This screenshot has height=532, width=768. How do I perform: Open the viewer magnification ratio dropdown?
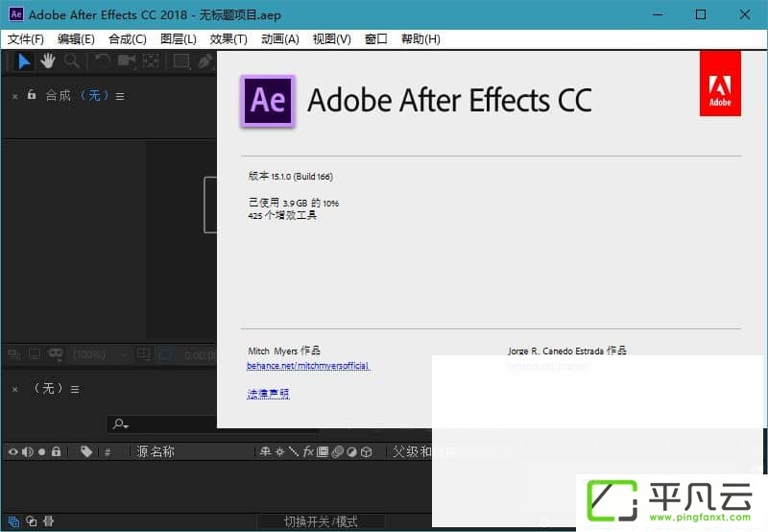[x=101, y=354]
